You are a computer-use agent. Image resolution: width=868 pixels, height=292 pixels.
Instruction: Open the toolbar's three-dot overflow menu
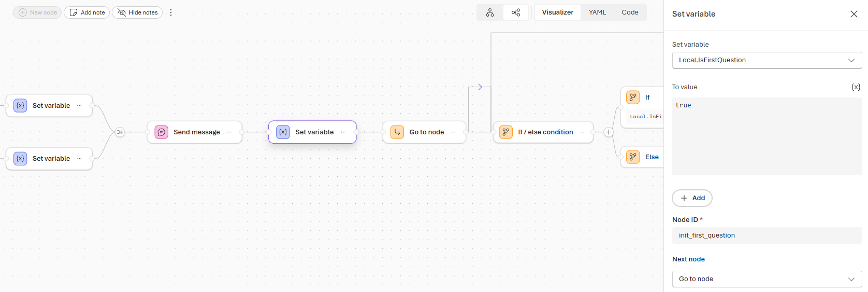(171, 12)
